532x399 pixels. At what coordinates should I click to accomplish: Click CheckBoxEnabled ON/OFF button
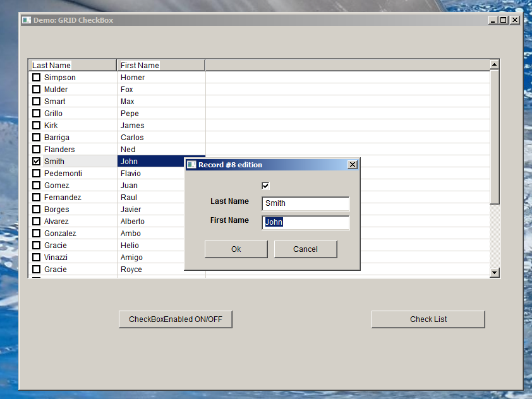(175, 319)
